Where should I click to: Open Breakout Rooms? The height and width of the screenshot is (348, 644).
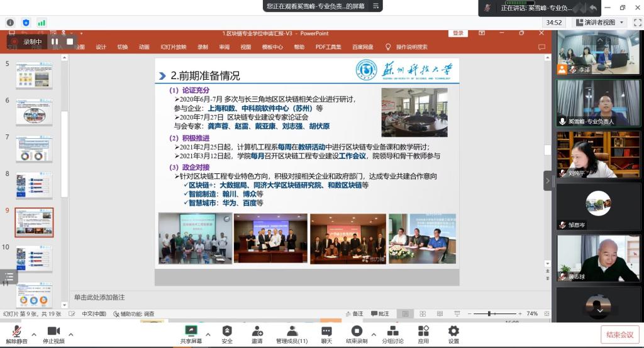[392, 331]
